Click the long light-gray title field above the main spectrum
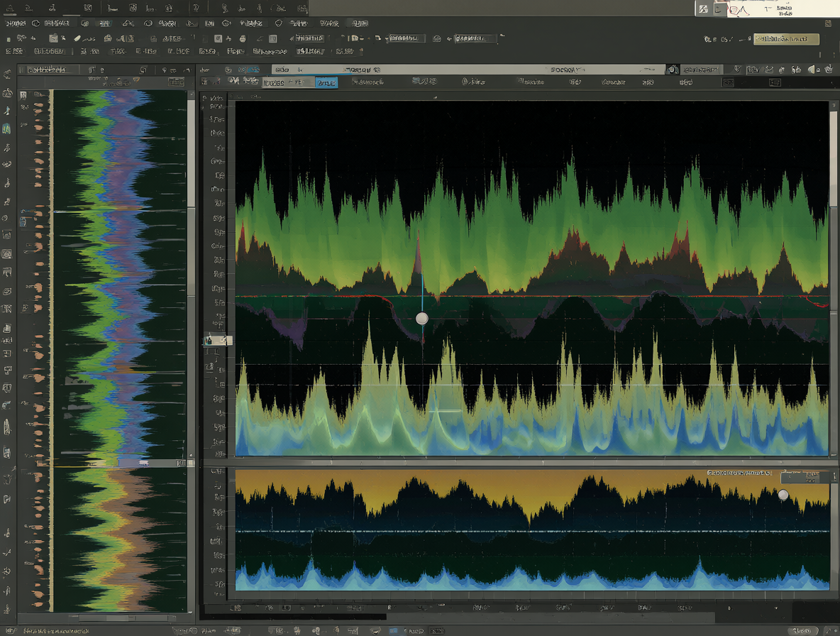Image resolution: width=840 pixels, height=636 pixels. [x=469, y=70]
